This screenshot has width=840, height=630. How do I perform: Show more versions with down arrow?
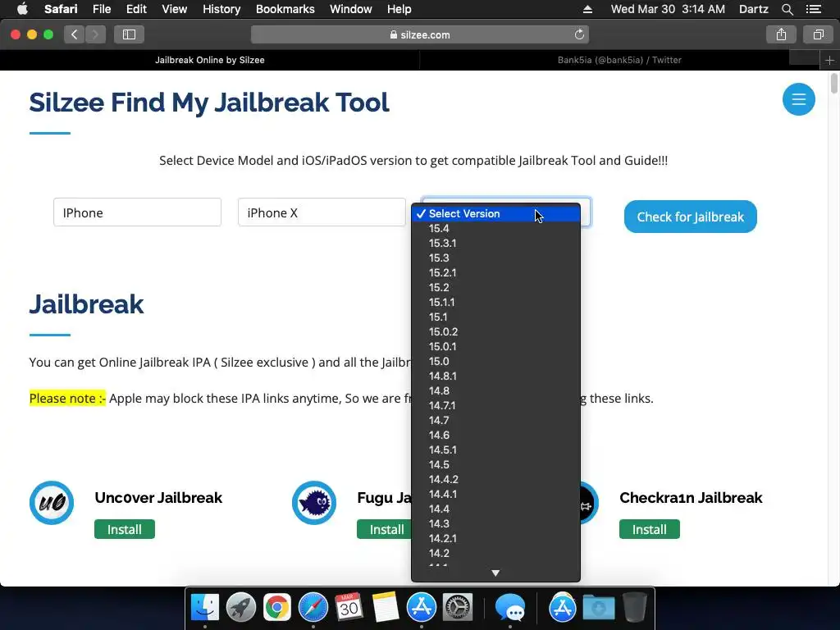[495, 573]
